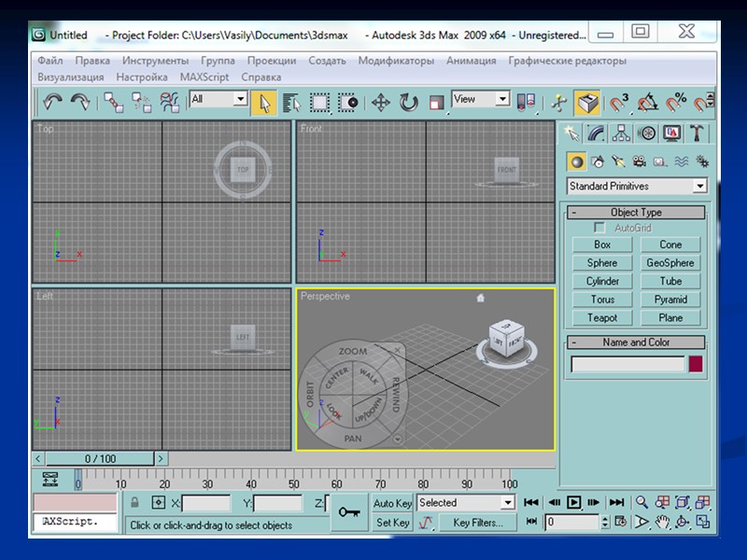Collapse the Object Type rollout
This screenshot has width=747, height=560.
coord(637,212)
